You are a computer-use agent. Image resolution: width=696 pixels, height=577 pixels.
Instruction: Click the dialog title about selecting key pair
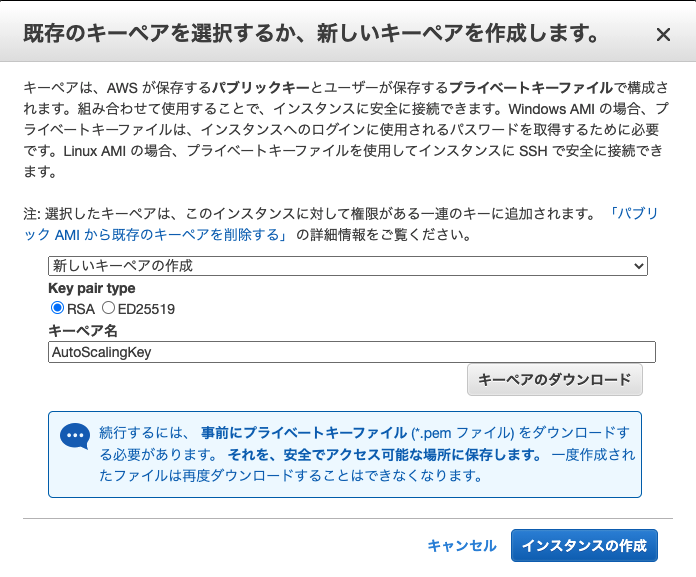click(311, 34)
